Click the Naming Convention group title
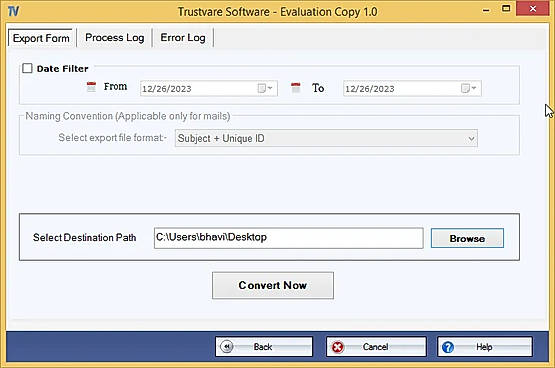Image resolution: width=555 pixels, height=368 pixels. (x=128, y=116)
